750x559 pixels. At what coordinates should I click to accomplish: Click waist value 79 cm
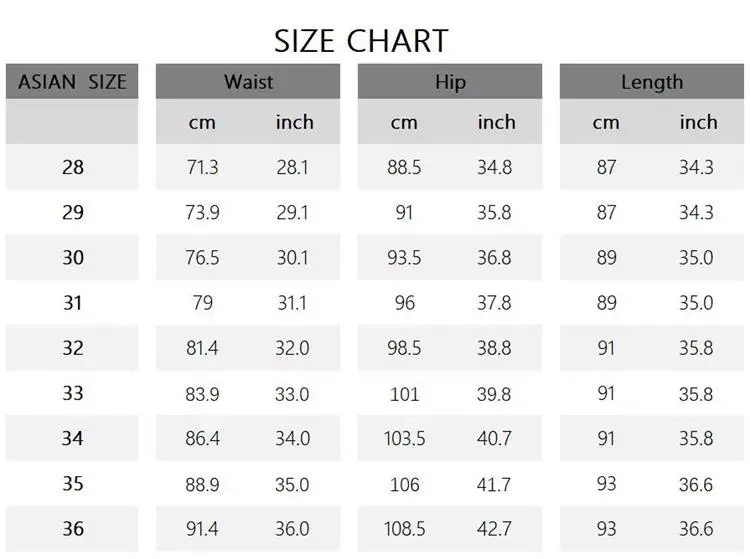[x=202, y=303]
